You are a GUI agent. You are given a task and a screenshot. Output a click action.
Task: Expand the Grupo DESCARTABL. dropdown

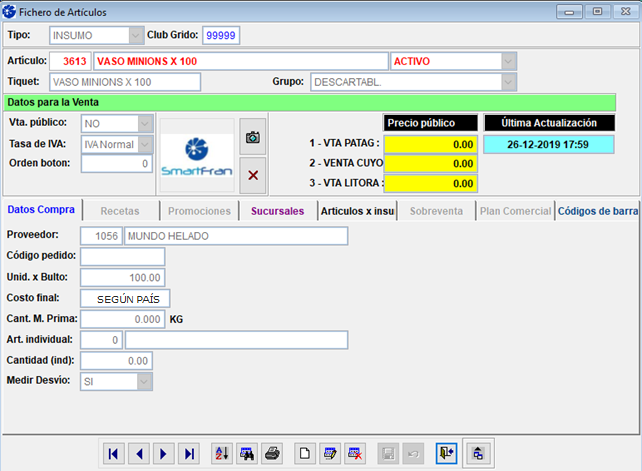[x=509, y=82]
